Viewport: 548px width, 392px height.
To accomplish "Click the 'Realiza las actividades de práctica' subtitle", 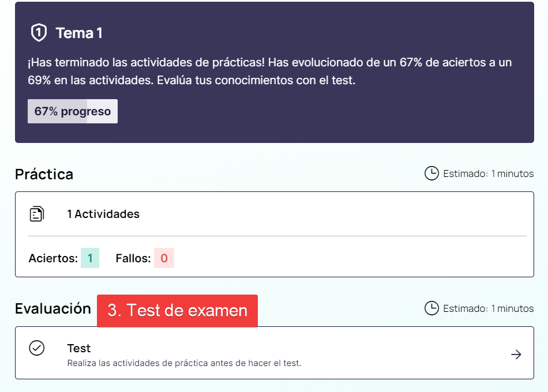I will point(184,363).
